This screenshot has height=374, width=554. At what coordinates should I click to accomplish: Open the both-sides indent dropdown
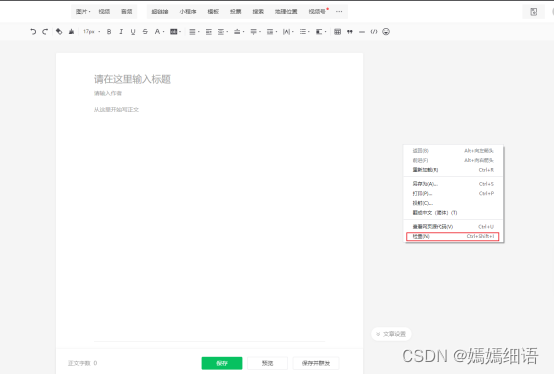223,32
